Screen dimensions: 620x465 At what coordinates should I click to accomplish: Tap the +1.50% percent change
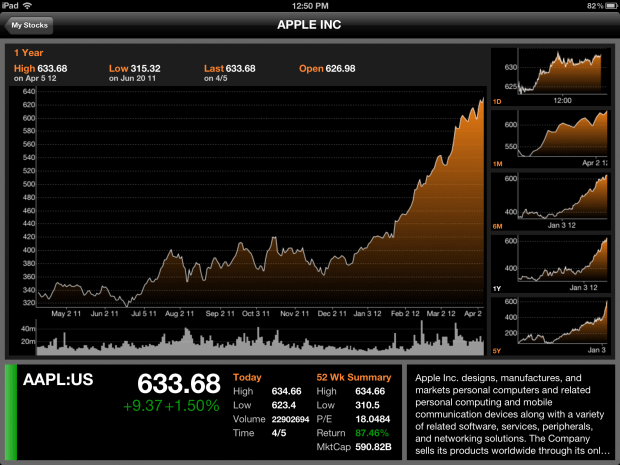tap(192, 406)
